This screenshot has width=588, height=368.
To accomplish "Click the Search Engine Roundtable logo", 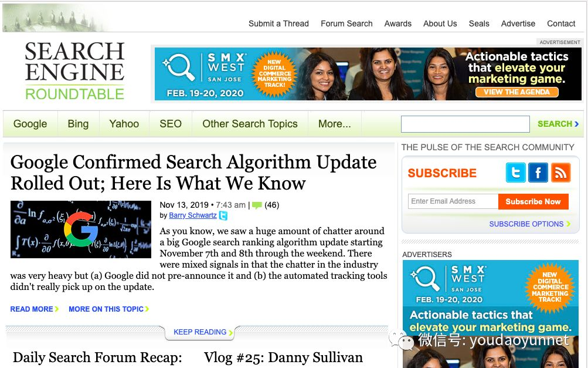I will [x=74, y=71].
